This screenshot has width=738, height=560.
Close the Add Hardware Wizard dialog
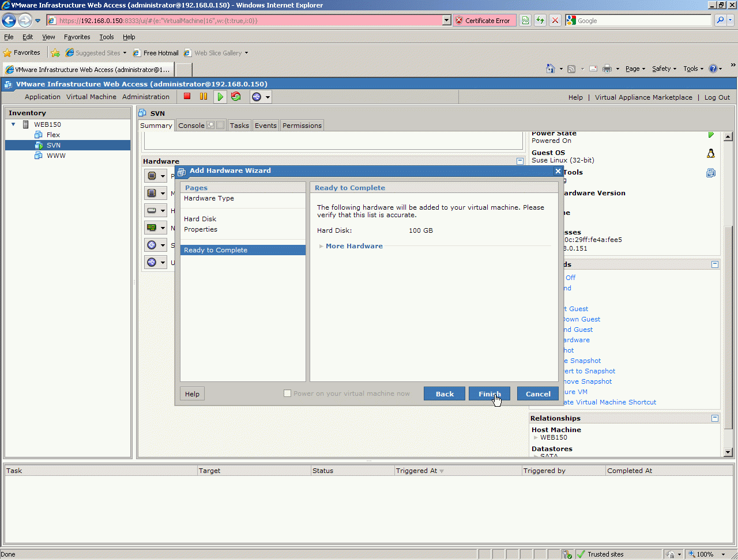(x=558, y=171)
